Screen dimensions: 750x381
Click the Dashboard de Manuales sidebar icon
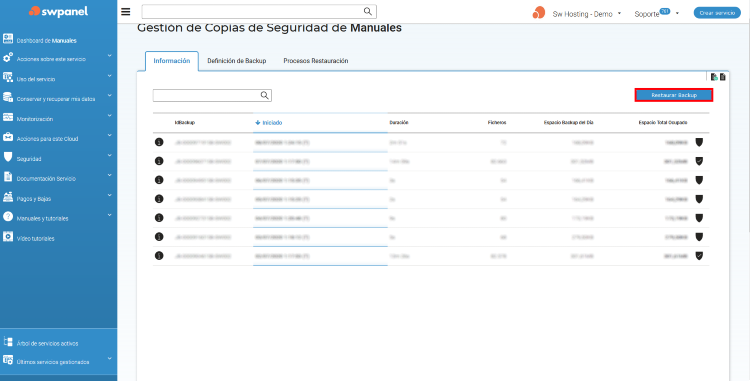pyautogui.click(x=8, y=39)
